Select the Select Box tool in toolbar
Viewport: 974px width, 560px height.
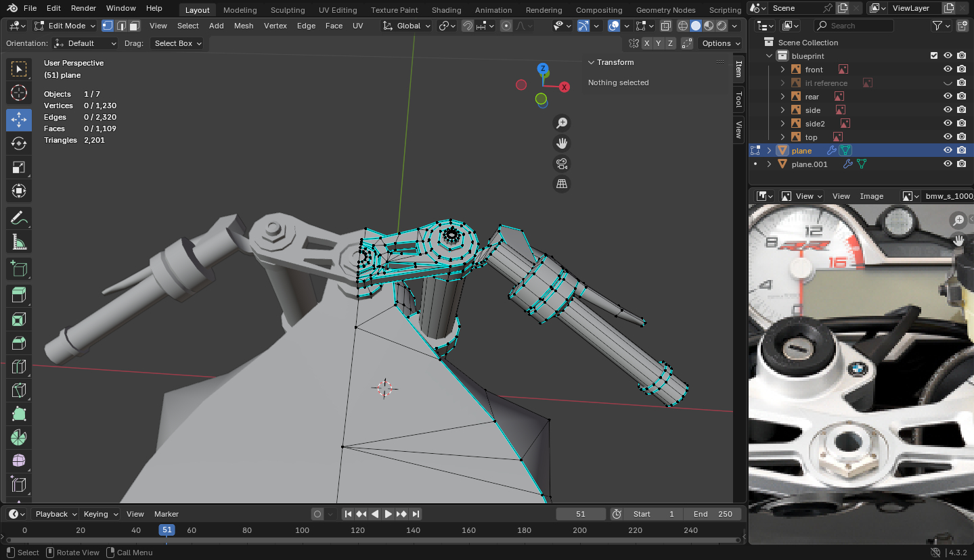pyautogui.click(x=19, y=69)
